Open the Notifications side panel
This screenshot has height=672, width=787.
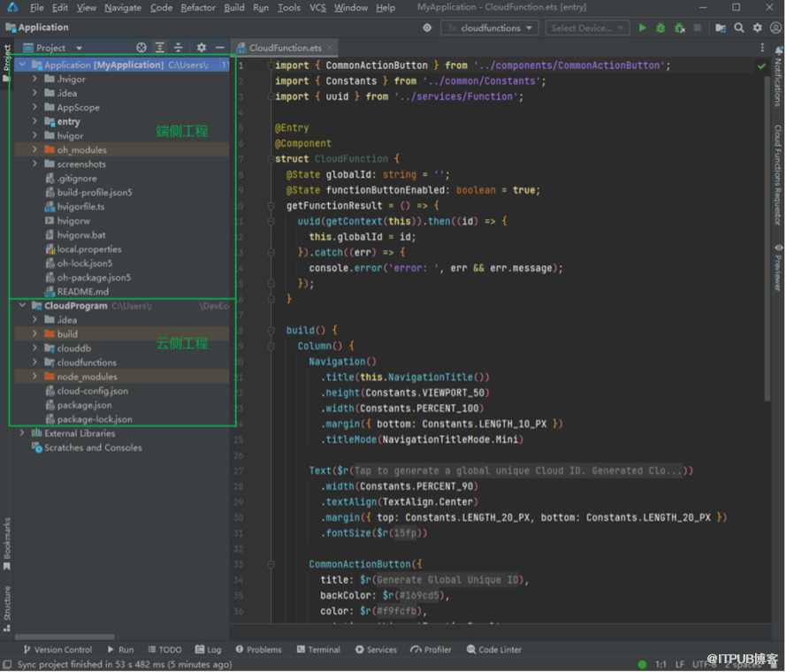tap(778, 76)
